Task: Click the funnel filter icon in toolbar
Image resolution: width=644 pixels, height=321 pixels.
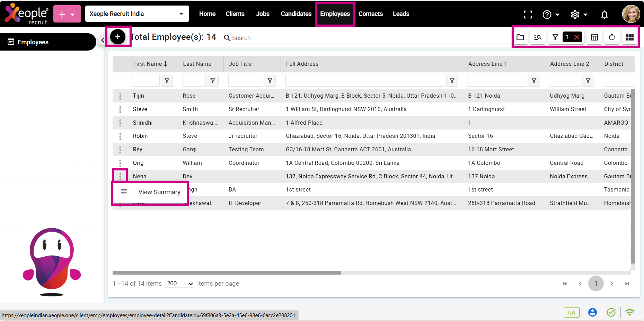Action: pos(555,37)
